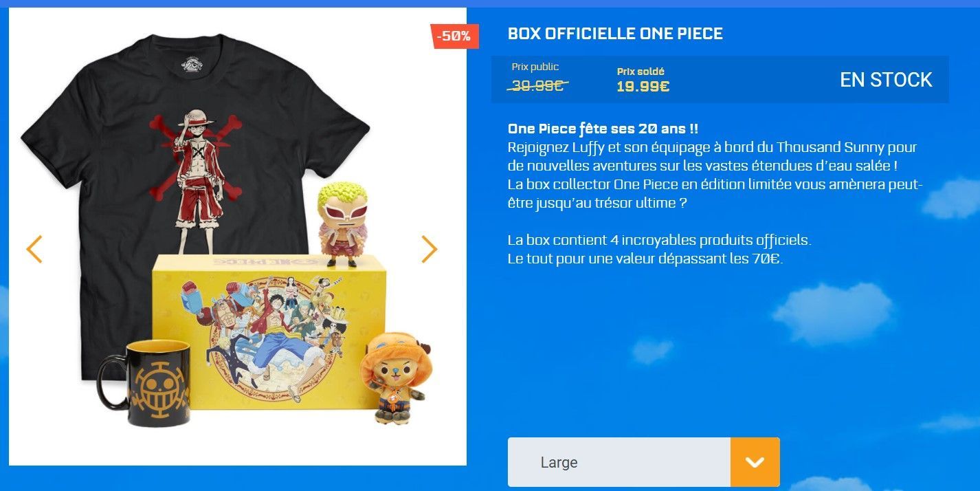Click the yellow One Piece box image
980x491 pixels.
pos(269,330)
